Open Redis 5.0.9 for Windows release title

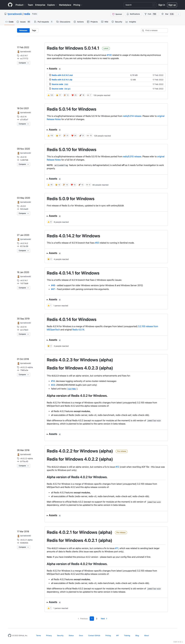[x=71, y=199]
